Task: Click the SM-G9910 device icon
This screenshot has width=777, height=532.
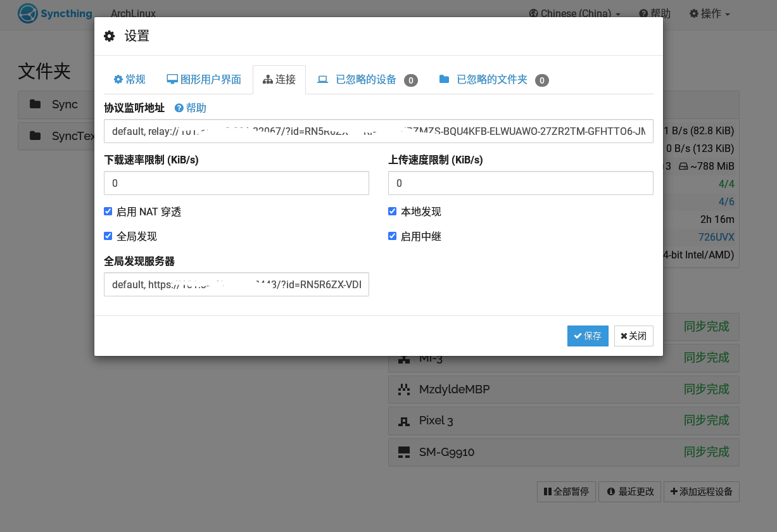Action: tap(403, 452)
